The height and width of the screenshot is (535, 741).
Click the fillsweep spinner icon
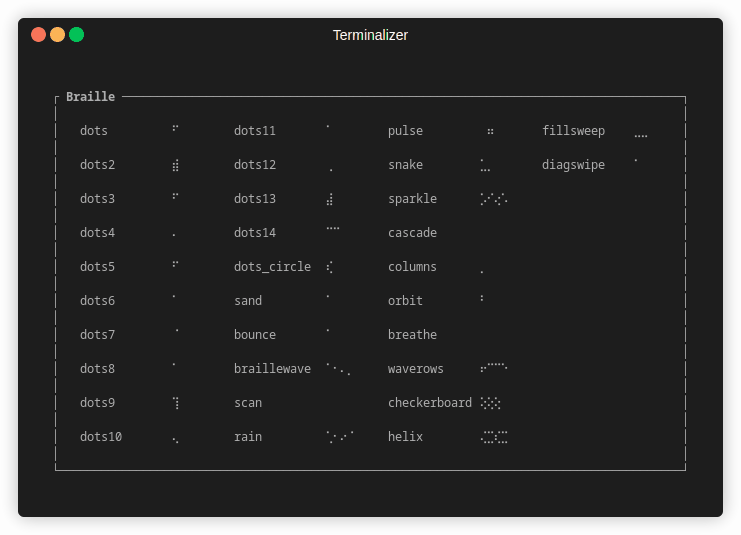pyautogui.click(x=641, y=135)
